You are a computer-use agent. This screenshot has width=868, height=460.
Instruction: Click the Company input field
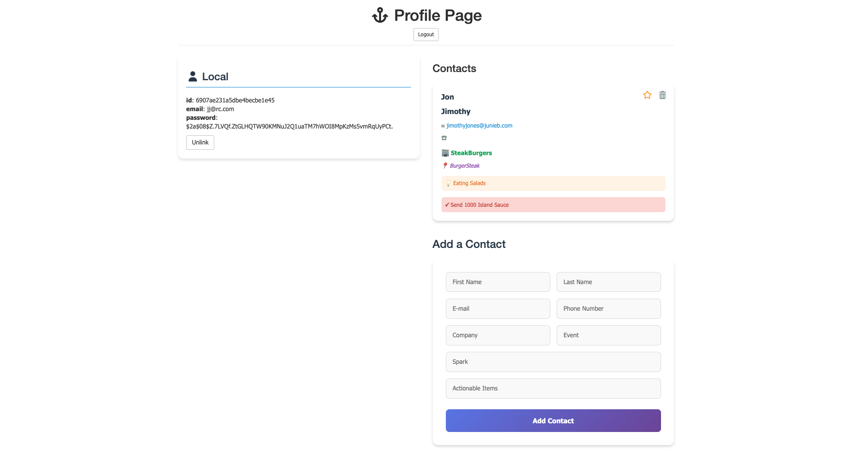click(x=498, y=335)
